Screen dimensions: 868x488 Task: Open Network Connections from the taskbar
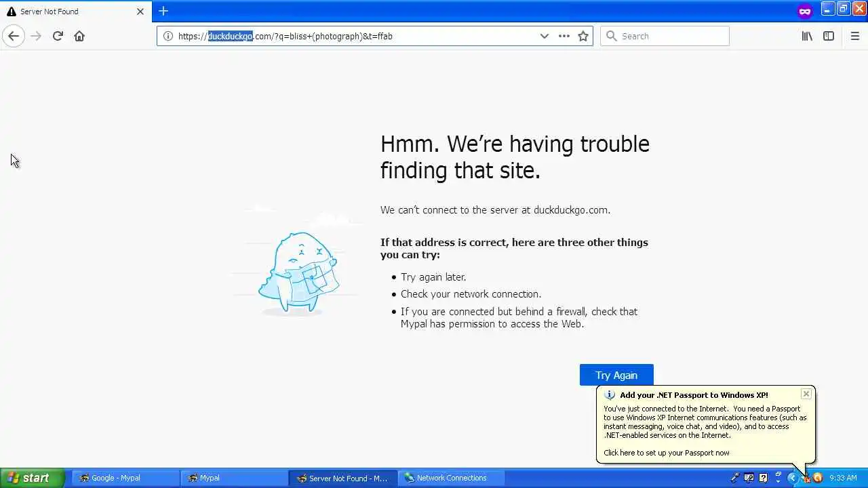tap(452, 478)
